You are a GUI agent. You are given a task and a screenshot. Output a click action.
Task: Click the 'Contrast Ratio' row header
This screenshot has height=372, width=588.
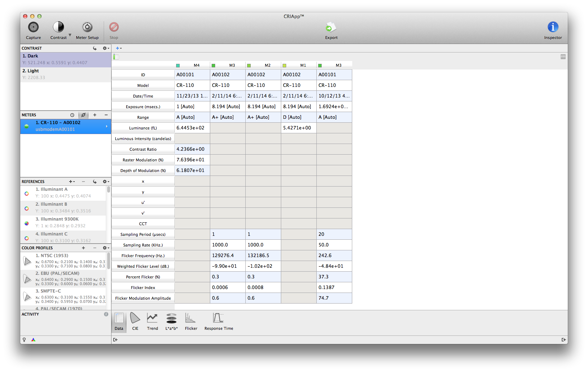143,149
